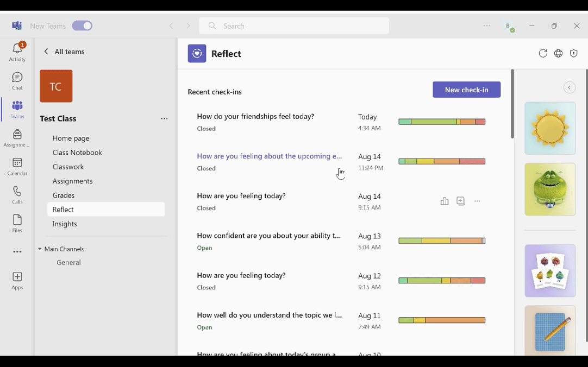Collapse the Main Channels section
Viewport: 588px width, 367px height.
pyautogui.click(x=39, y=249)
